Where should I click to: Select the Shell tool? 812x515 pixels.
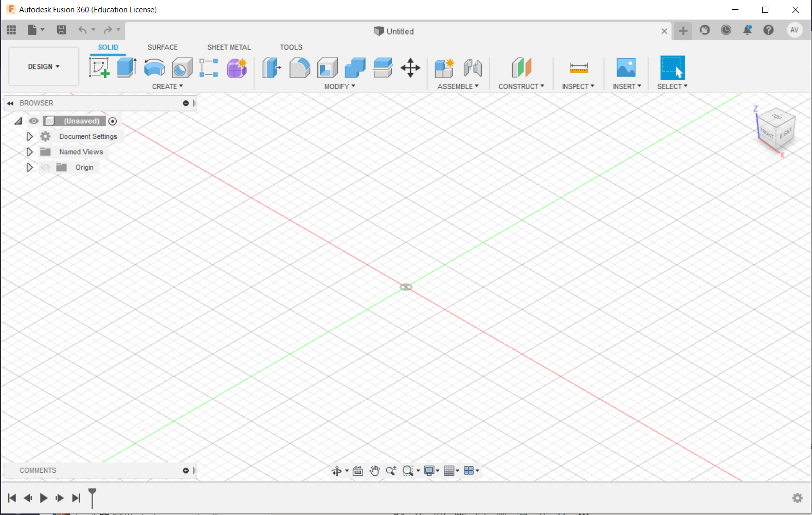[327, 67]
